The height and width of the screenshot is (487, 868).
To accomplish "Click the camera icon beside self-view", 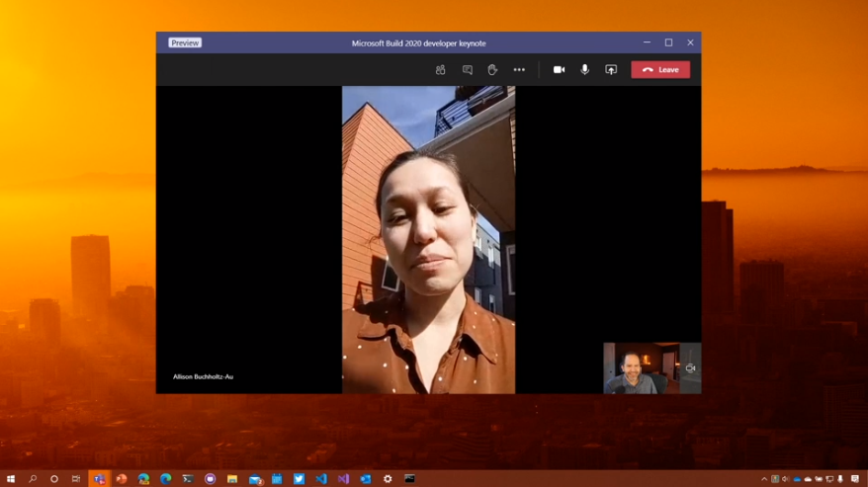I will (x=690, y=368).
